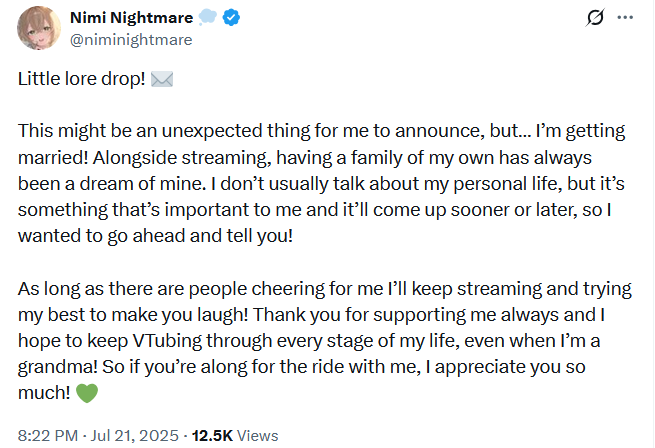
Task: Click the green heart emoji
Action: point(87,393)
